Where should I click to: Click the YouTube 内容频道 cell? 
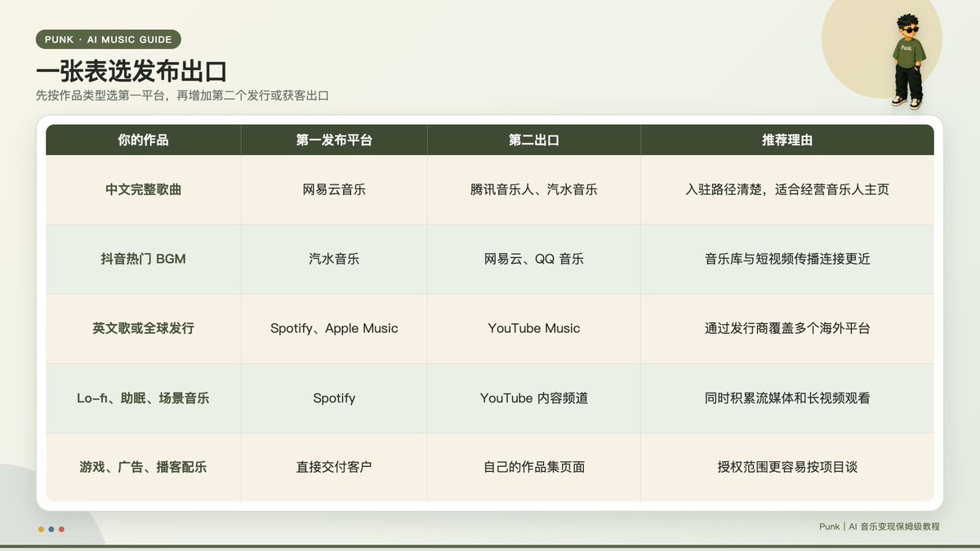click(x=534, y=398)
